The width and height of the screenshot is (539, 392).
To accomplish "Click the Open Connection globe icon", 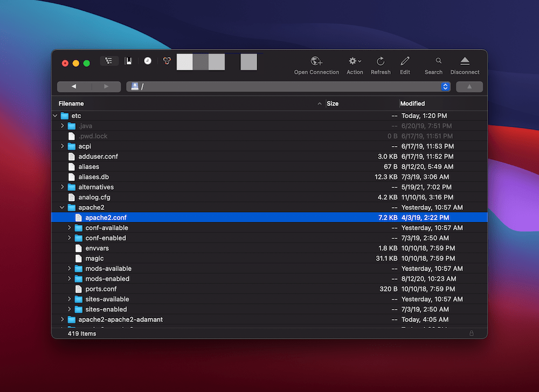I will point(316,61).
